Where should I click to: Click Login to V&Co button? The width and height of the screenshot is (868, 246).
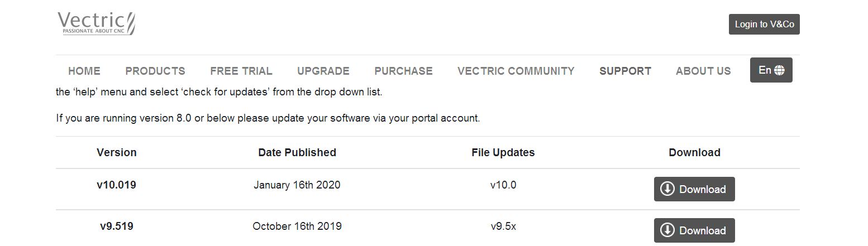tap(764, 25)
